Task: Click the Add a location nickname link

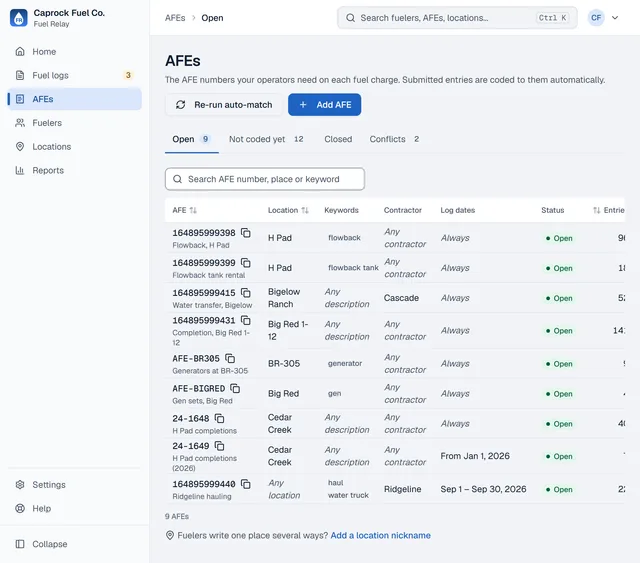Action: coord(380,535)
